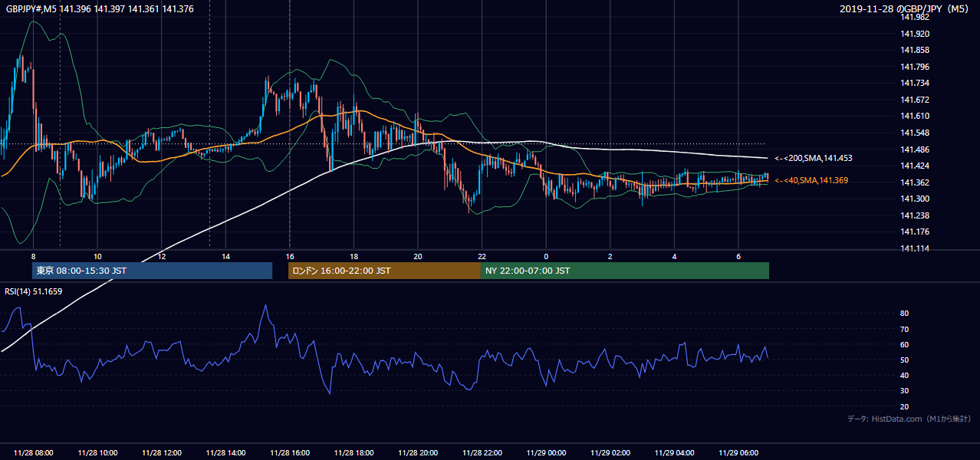Click the 11/28 08:00 date axis label

pyautogui.click(x=33, y=453)
